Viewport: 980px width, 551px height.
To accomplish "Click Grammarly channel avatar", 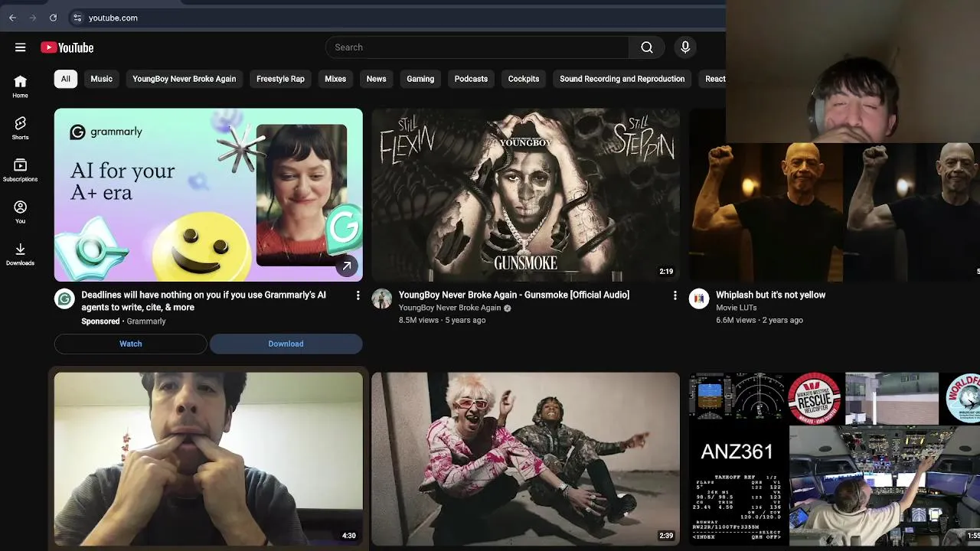I will [x=64, y=298].
